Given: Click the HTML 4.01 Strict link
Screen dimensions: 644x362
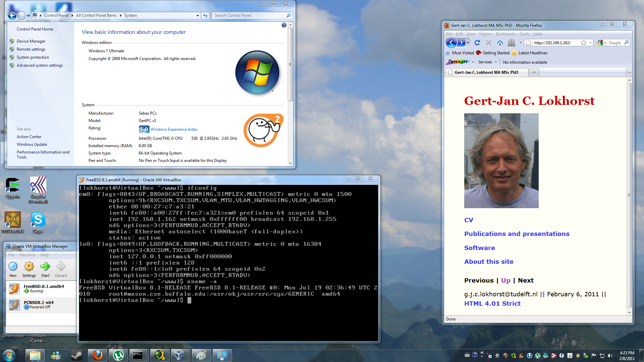Looking at the screenshot, I should (492, 303).
